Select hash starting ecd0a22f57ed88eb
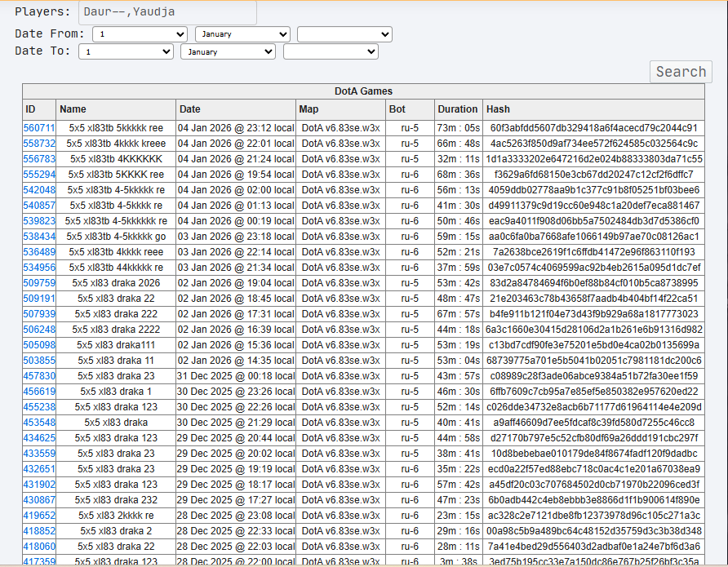Image resolution: width=728 pixels, height=567 pixels. tap(594, 469)
